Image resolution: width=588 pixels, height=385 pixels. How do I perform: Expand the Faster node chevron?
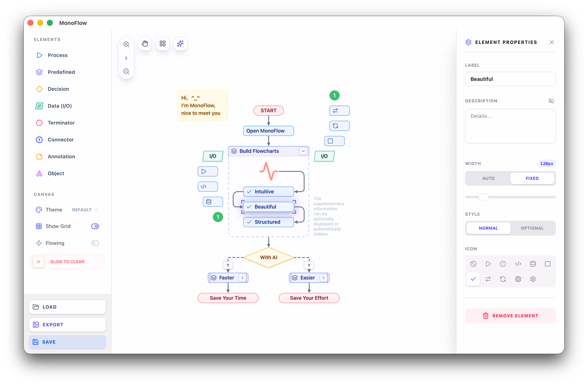(x=242, y=278)
